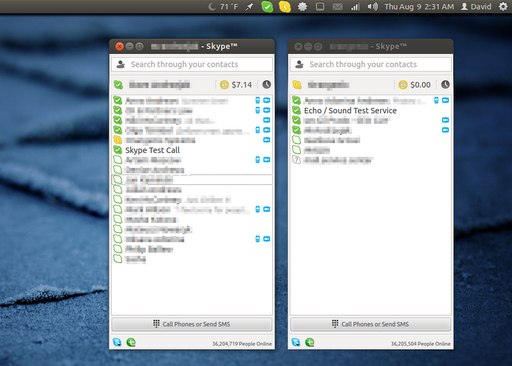Click the search contacts field in right window
This screenshot has width=512, height=366.
point(371,64)
